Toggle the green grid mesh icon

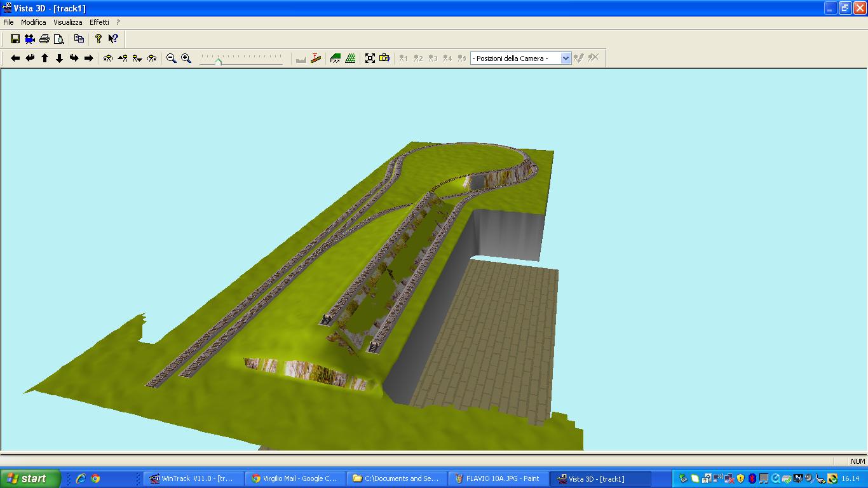pyautogui.click(x=350, y=58)
